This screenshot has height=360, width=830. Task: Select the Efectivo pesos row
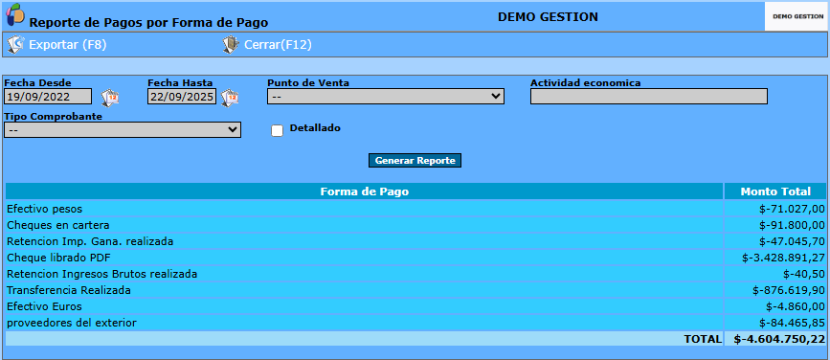click(x=416, y=209)
